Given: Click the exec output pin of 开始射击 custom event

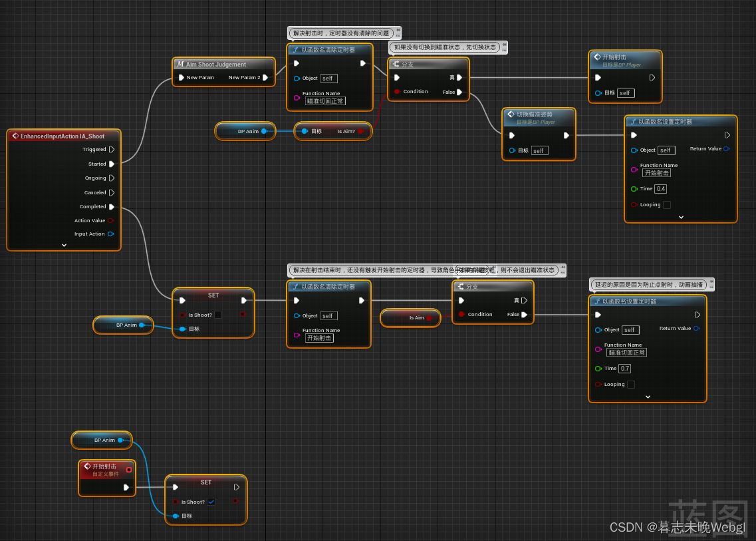Looking at the screenshot, I should click(x=126, y=487).
